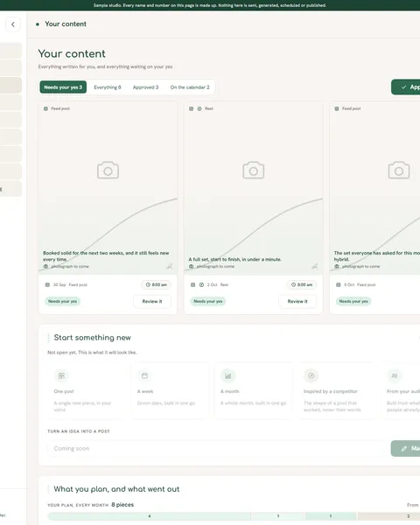Click 'Inspired by a competitor' compass icon
420x525 pixels.
(311, 375)
